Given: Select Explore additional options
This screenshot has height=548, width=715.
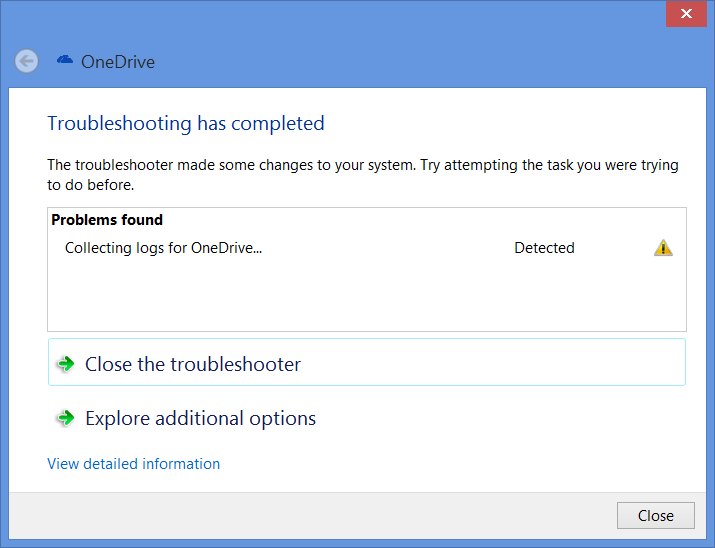Looking at the screenshot, I should coord(367,418).
